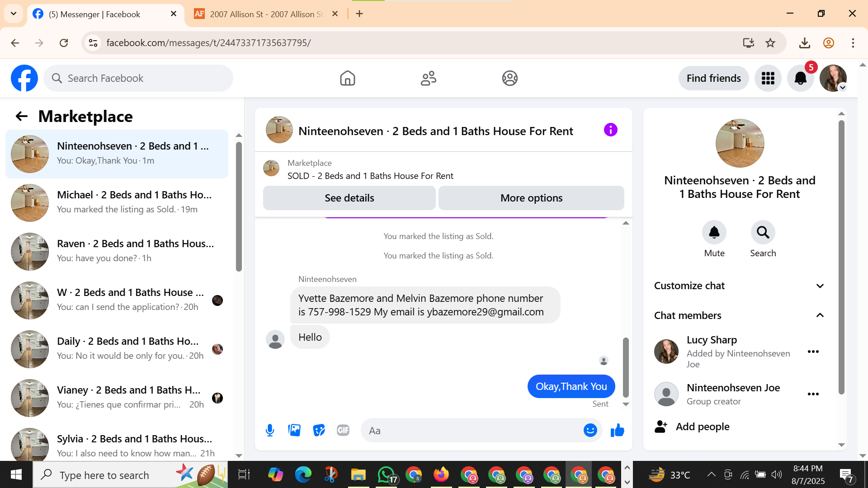This screenshot has height=488, width=868.
Task: Open WhatsApp from the taskbar
Action: [x=386, y=474]
